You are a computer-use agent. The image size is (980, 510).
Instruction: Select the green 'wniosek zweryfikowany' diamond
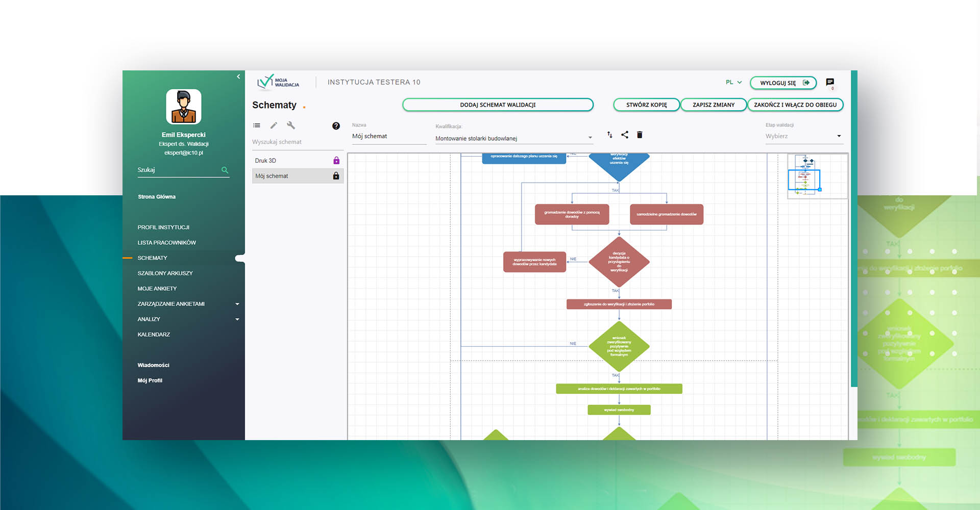pos(619,346)
